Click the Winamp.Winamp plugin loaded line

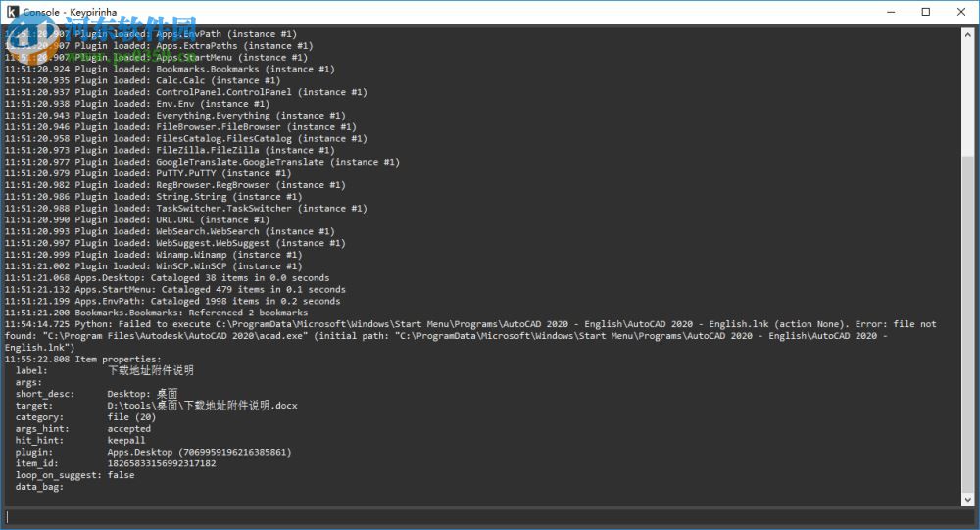point(153,255)
